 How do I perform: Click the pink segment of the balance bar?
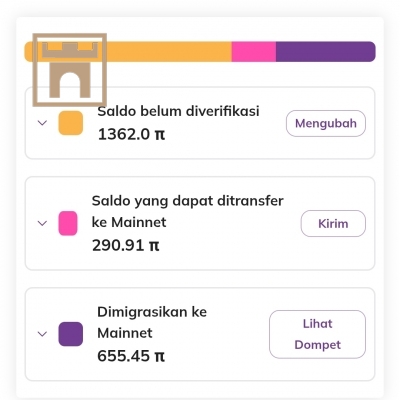[254, 52]
